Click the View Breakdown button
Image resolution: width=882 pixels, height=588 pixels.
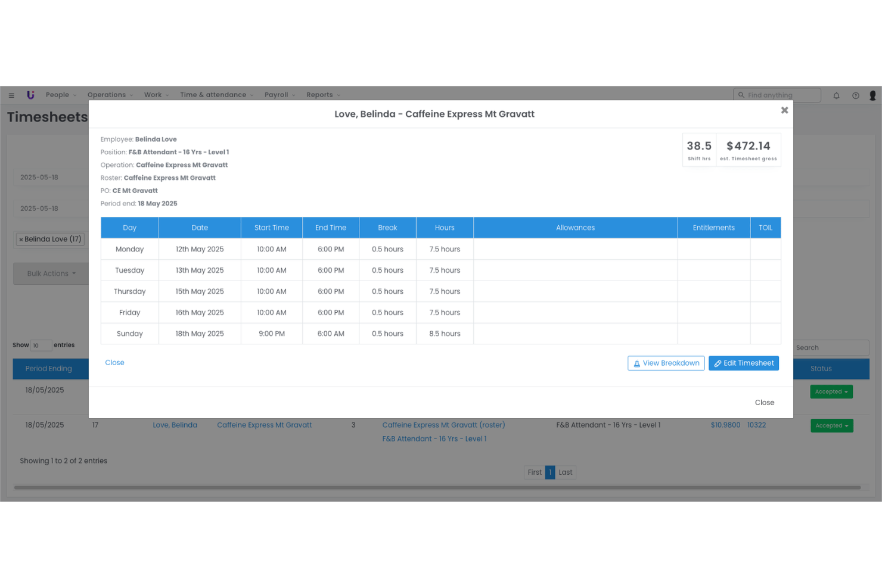[666, 363]
